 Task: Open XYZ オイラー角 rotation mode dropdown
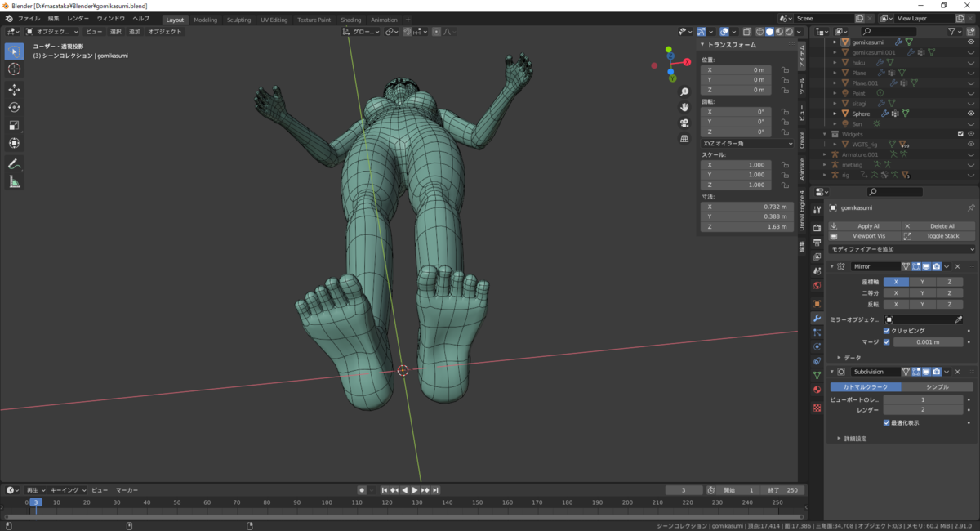748,143
